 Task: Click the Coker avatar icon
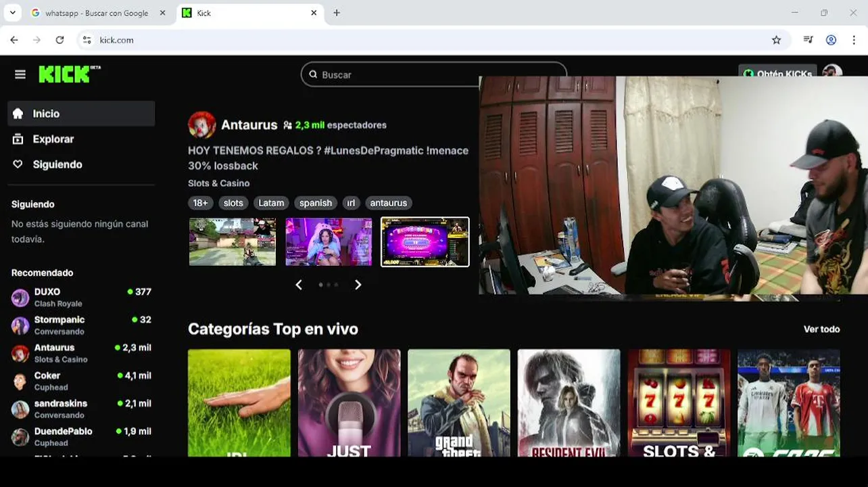tap(20, 381)
